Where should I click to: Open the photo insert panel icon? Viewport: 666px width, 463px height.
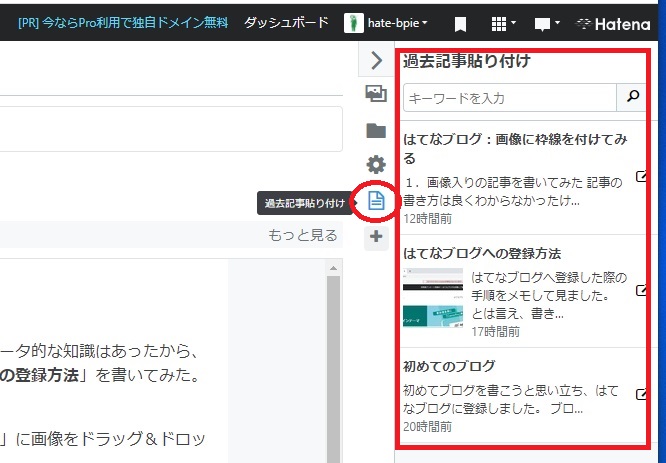pyautogui.click(x=376, y=93)
